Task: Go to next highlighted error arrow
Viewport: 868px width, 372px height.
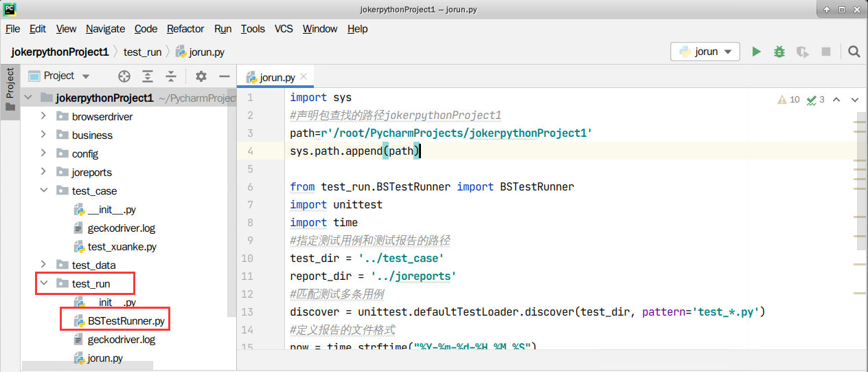Action: [x=855, y=100]
